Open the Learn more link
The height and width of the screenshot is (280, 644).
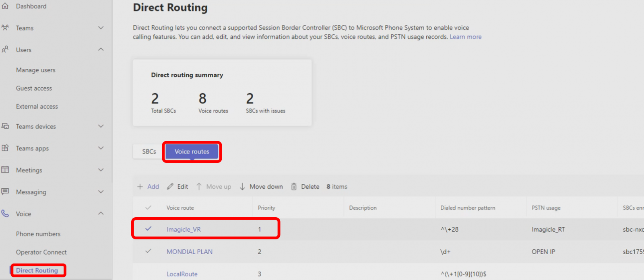point(465,37)
